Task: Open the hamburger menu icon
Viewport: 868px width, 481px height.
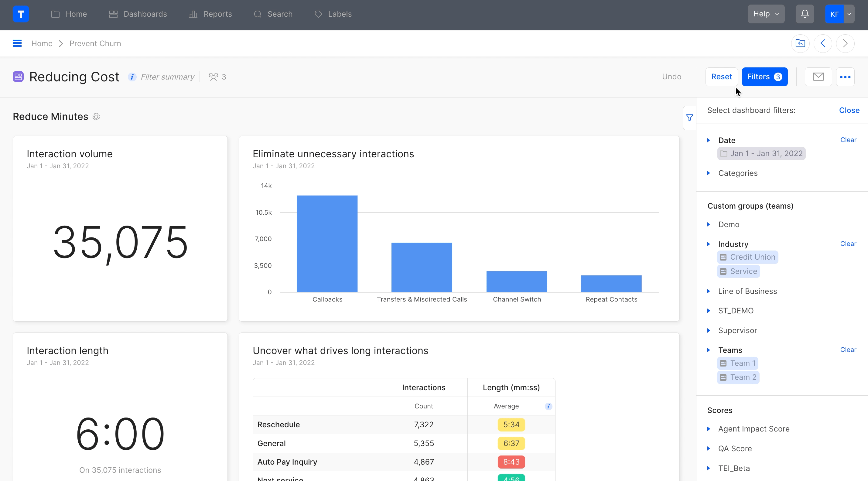Action: tap(17, 43)
